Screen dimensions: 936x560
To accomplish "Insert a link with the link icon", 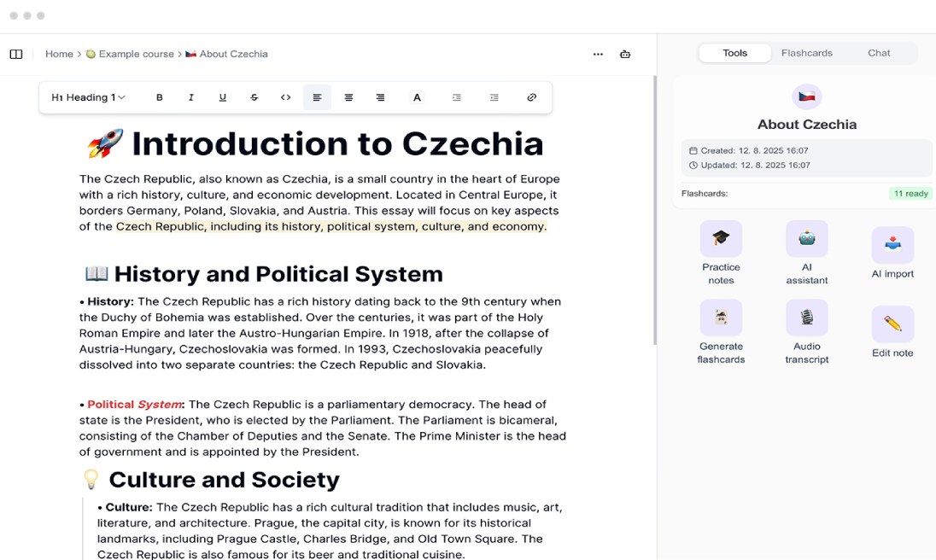I will coord(531,97).
